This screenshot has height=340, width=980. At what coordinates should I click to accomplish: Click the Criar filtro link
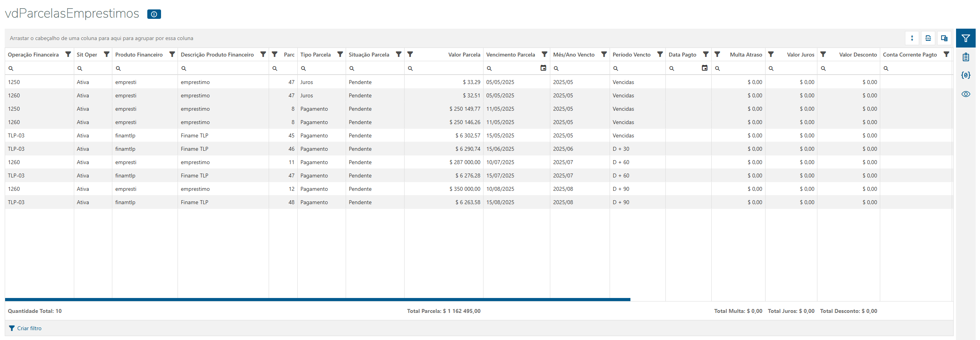[x=29, y=328]
